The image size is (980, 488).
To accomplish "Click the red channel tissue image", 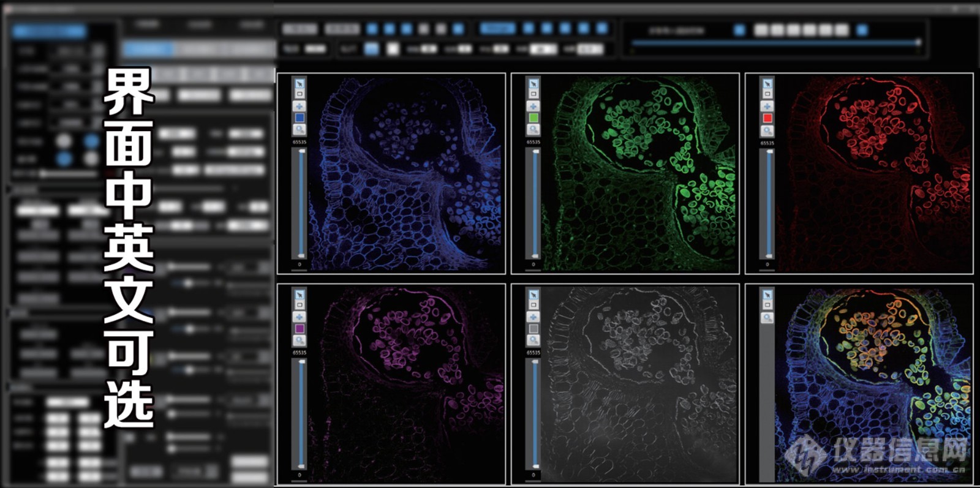I will pyautogui.click(x=873, y=174).
